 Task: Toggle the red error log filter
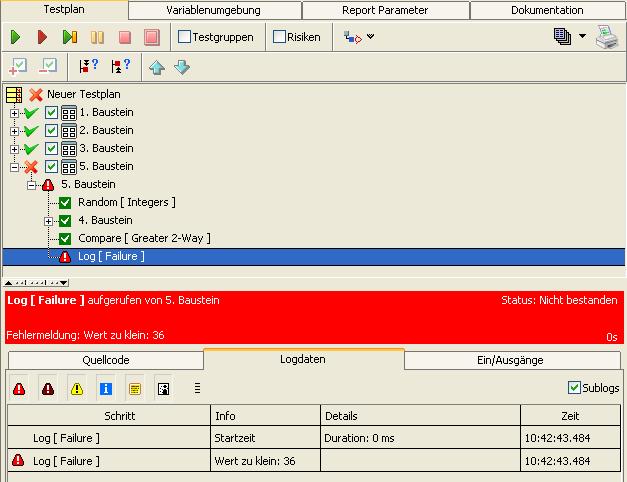point(19,388)
